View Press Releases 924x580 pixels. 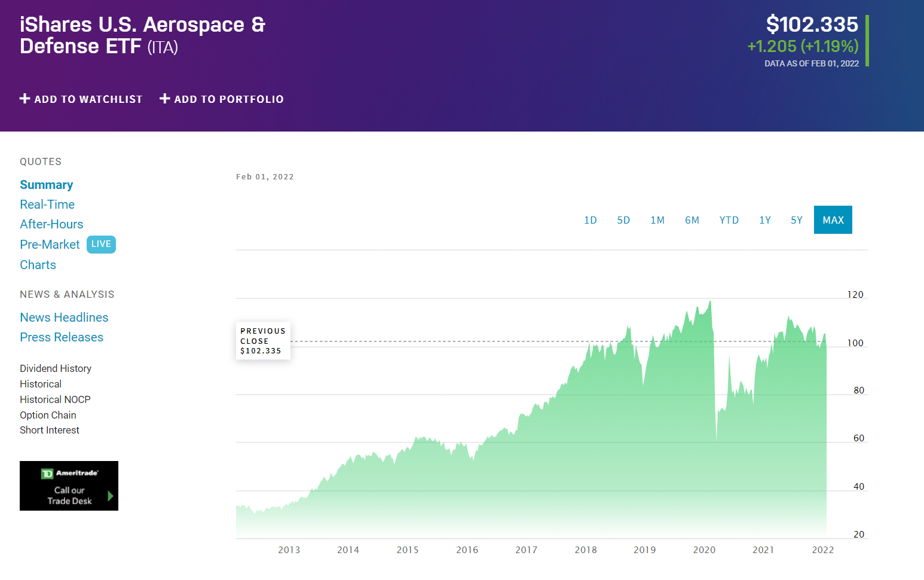coord(62,337)
